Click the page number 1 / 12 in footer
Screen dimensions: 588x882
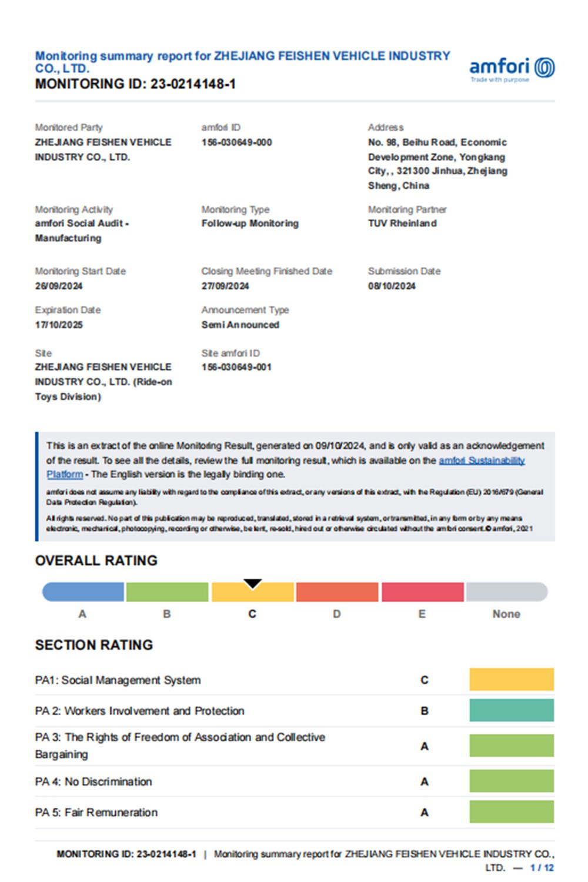(x=542, y=868)
